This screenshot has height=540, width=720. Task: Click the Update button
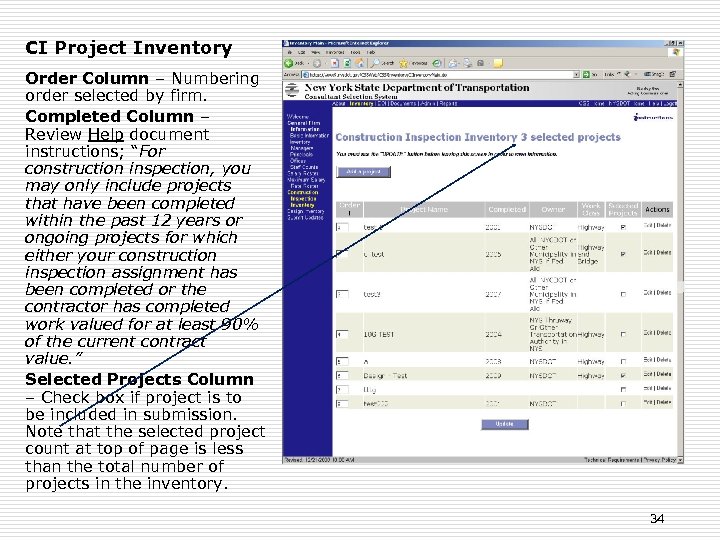(x=505, y=424)
